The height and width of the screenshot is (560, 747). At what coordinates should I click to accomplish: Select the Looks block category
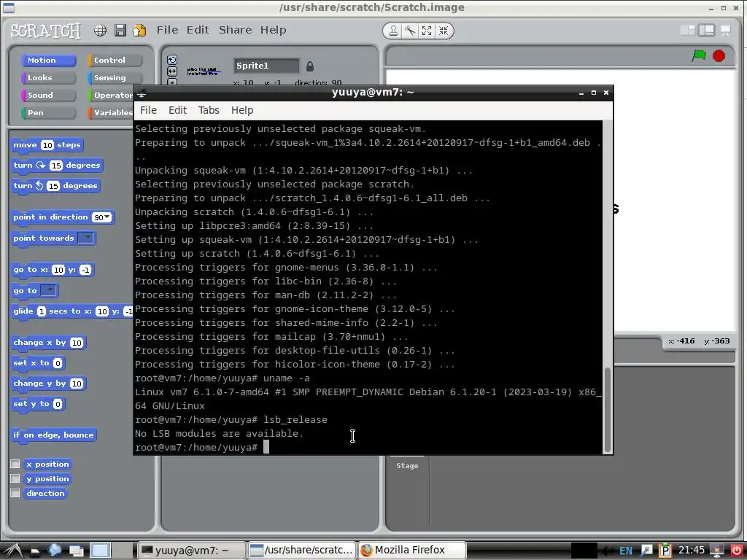tap(49, 77)
